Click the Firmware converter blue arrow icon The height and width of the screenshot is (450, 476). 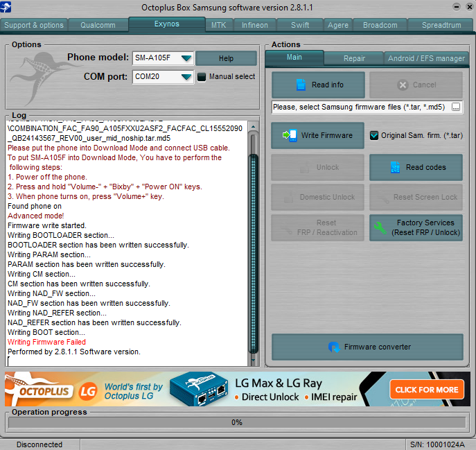click(x=334, y=347)
